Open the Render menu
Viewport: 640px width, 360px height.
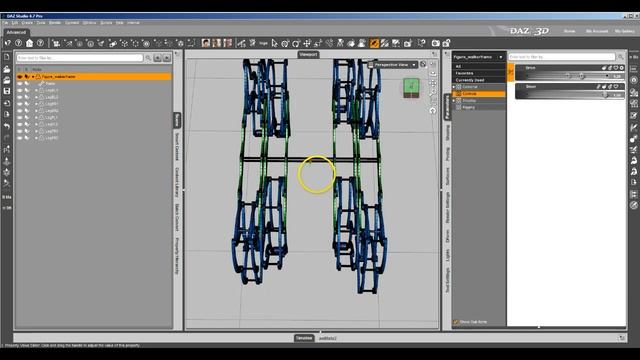coord(55,23)
